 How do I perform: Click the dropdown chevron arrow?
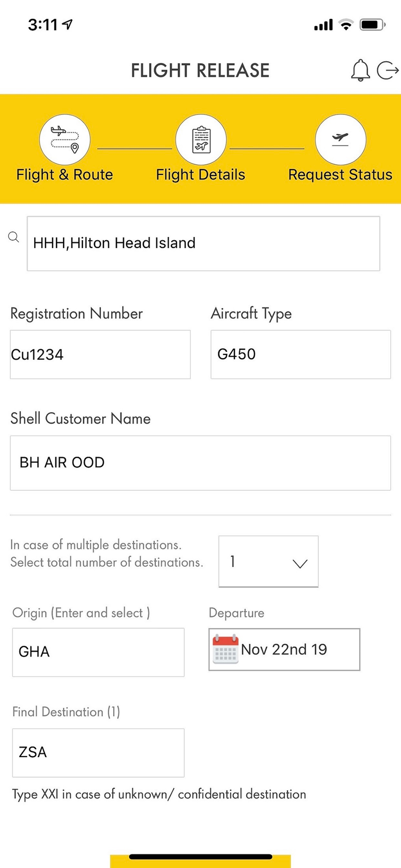tap(300, 563)
